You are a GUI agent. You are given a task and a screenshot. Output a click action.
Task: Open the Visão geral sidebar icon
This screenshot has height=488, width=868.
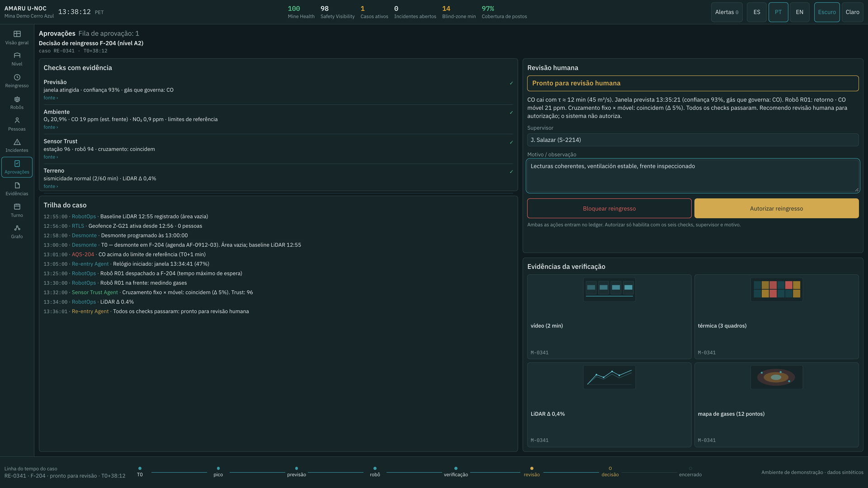click(x=17, y=34)
